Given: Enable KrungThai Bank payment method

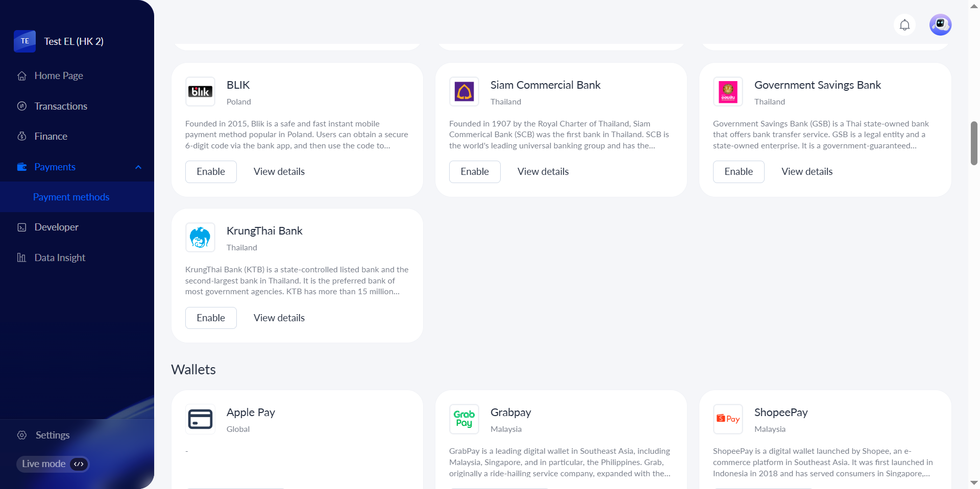Looking at the screenshot, I should point(211,318).
